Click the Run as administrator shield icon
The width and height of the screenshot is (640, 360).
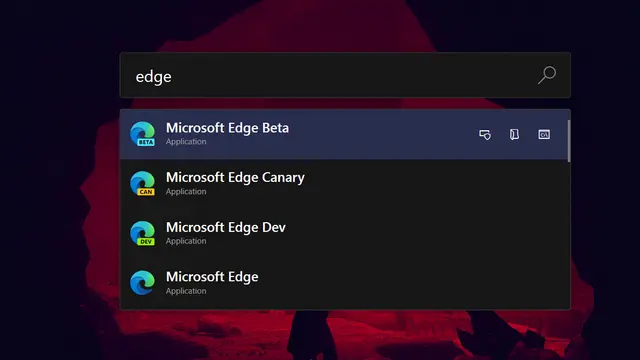(x=485, y=135)
